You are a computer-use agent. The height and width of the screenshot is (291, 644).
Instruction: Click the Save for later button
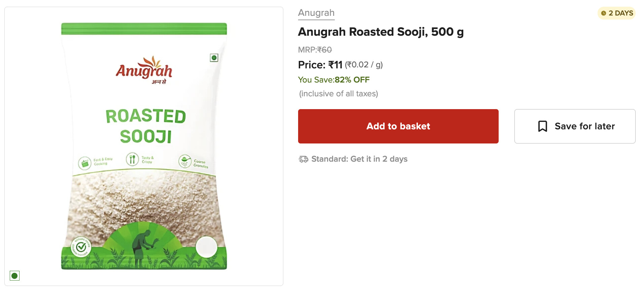pyautogui.click(x=575, y=126)
